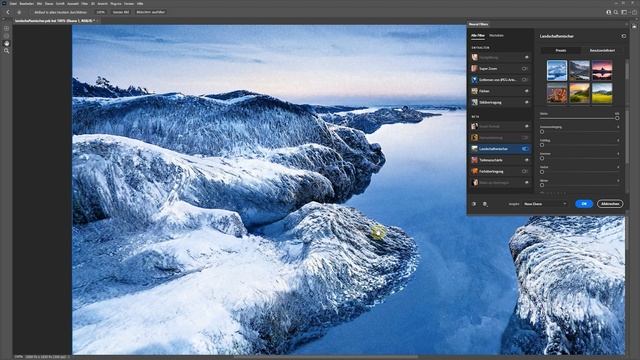Image resolution: width=640 pixels, height=360 pixels.
Task: Click the layer preview icon at panel bottom
Action: 485,204
